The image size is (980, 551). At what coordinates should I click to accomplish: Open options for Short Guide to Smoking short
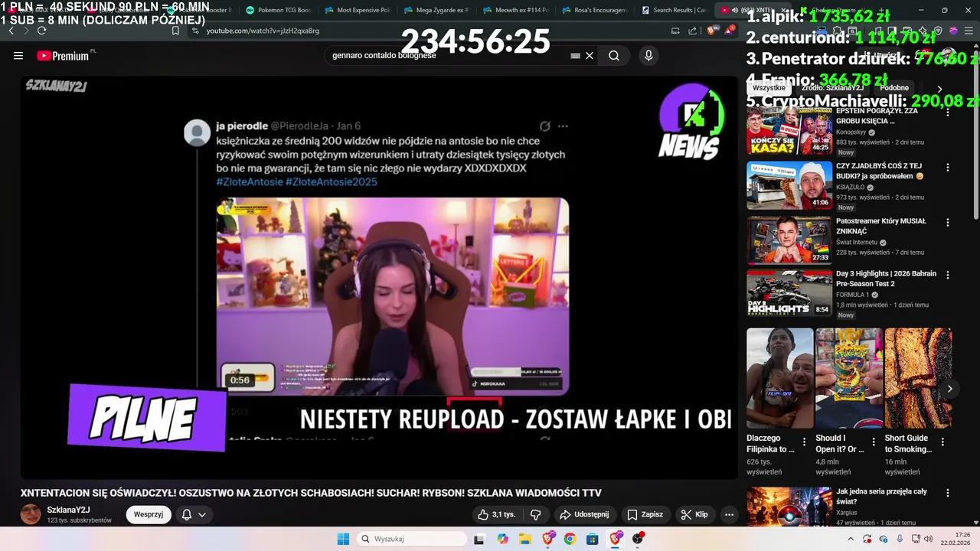click(942, 442)
